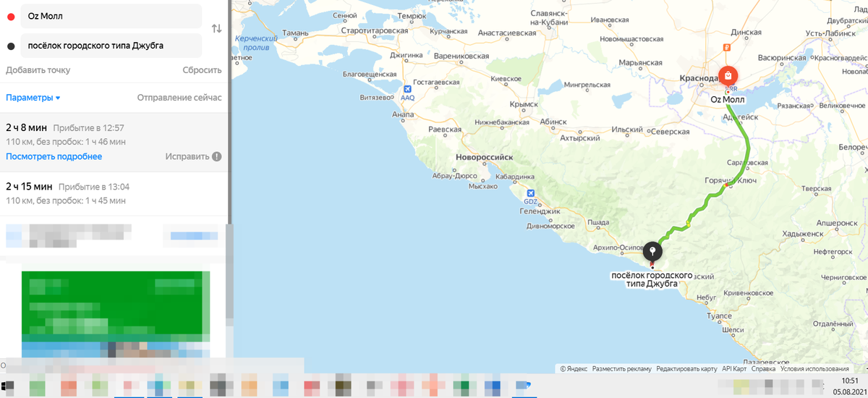The image size is (868, 398).
Task: Swap start and destination with arrows icon
Action: pos(216,29)
